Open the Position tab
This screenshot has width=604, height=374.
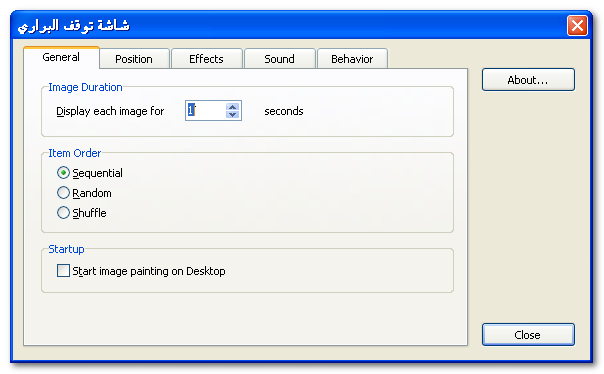tap(134, 59)
